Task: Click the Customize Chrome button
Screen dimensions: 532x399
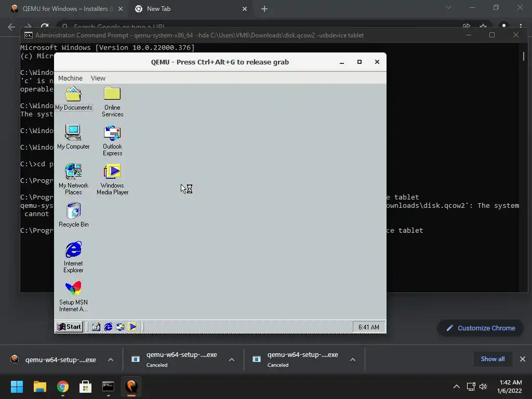Action: tap(481, 328)
